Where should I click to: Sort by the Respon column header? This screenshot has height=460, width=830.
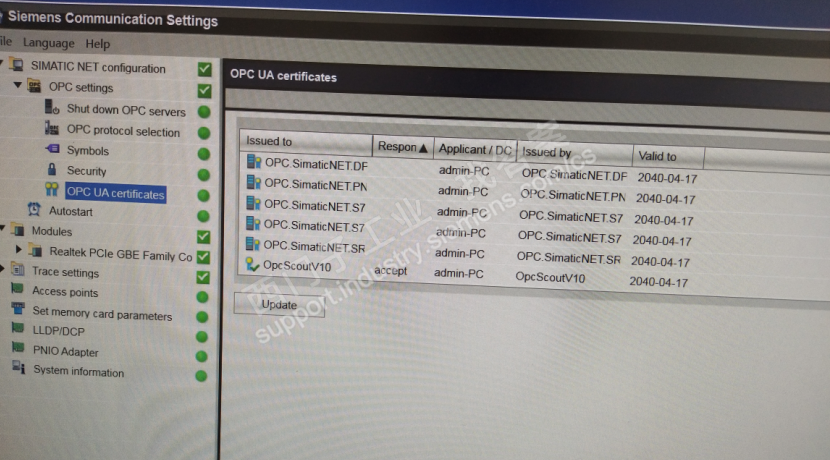pos(403,147)
